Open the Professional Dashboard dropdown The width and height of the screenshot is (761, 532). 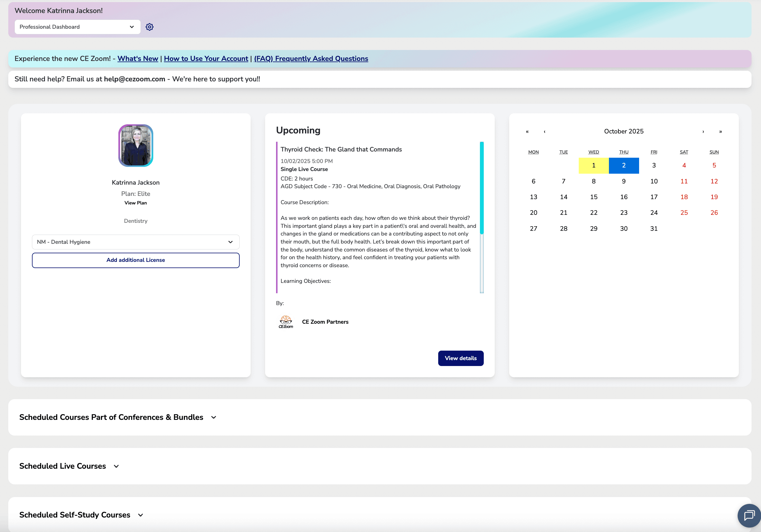coord(77,27)
